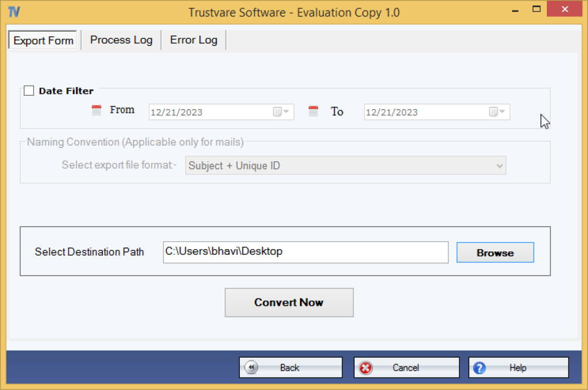Screen dimensions: 588x390
Task: Click the Trustvare TV logo in title bar
Action: click(15, 12)
